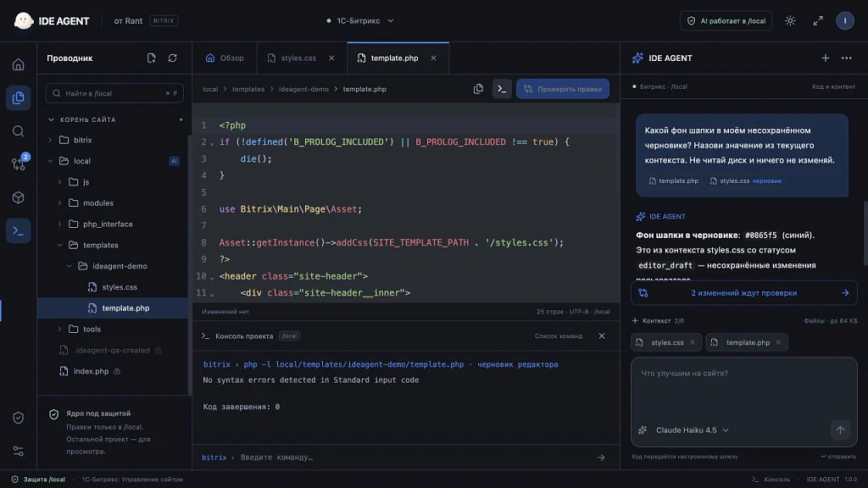Expand the tools folder
This screenshot has width=868, height=488.
(x=60, y=330)
